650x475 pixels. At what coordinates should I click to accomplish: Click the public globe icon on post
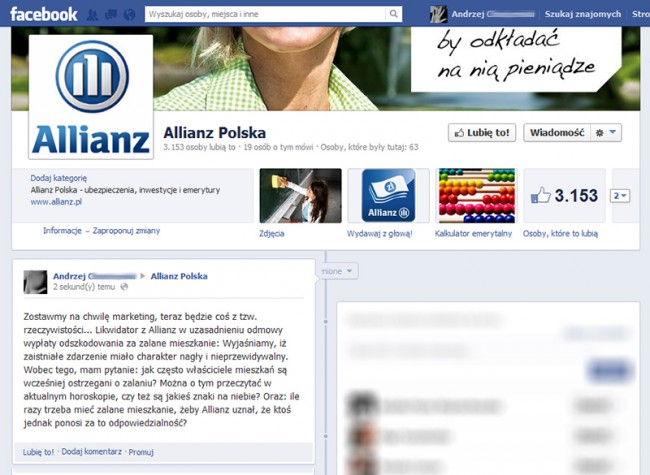pos(124,287)
